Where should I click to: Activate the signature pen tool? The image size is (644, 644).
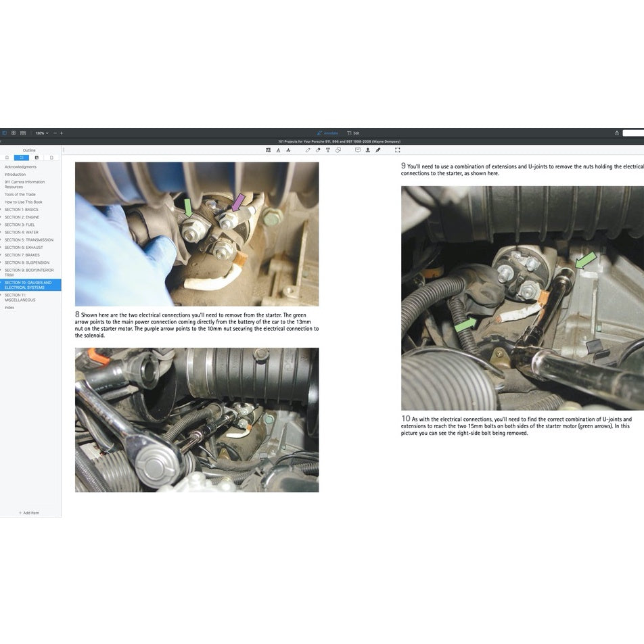click(x=378, y=150)
